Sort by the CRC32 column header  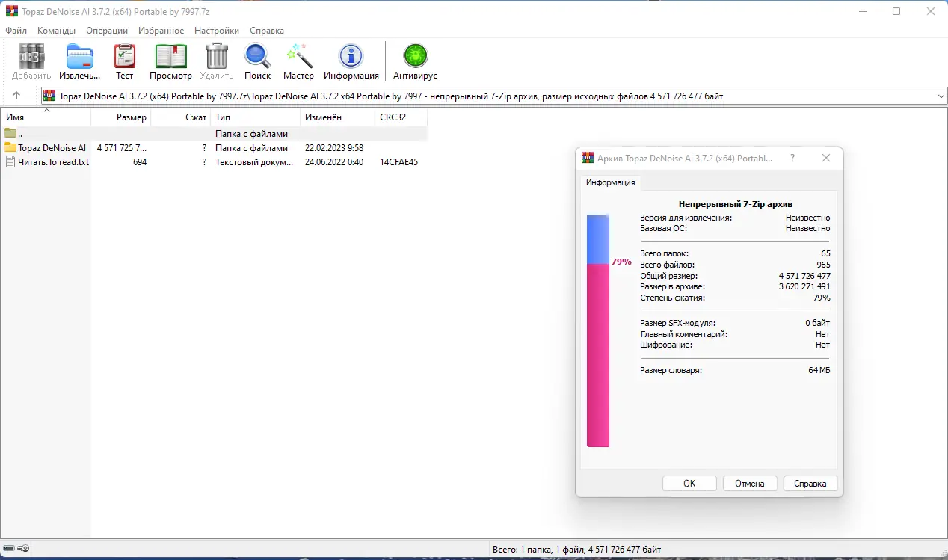[x=401, y=117]
